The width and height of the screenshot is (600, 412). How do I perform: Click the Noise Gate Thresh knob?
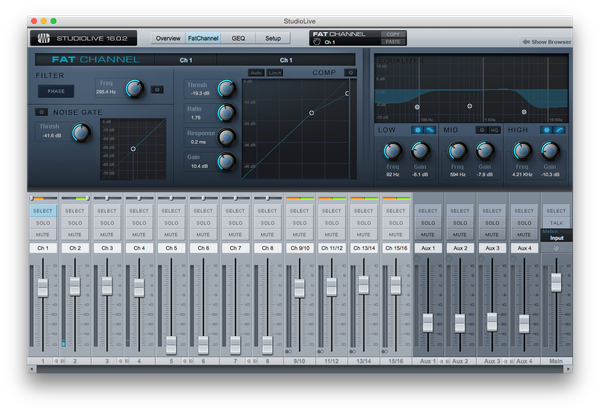(81, 132)
